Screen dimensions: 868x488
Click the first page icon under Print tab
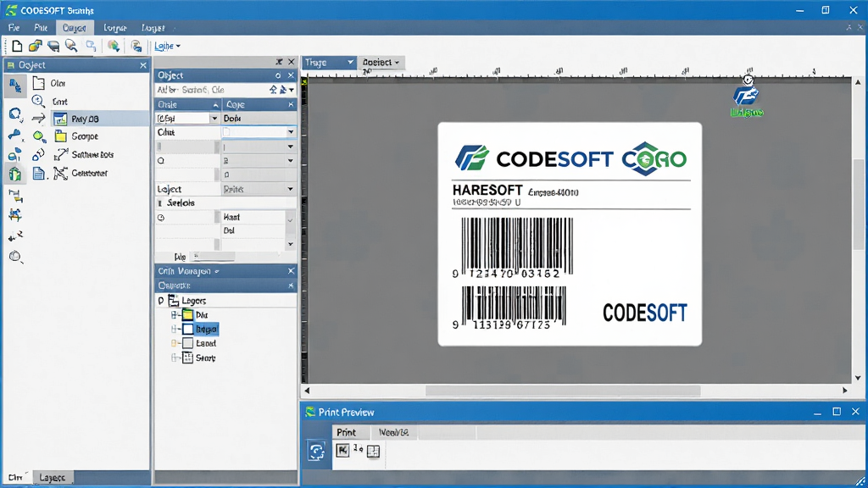click(342, 451)
